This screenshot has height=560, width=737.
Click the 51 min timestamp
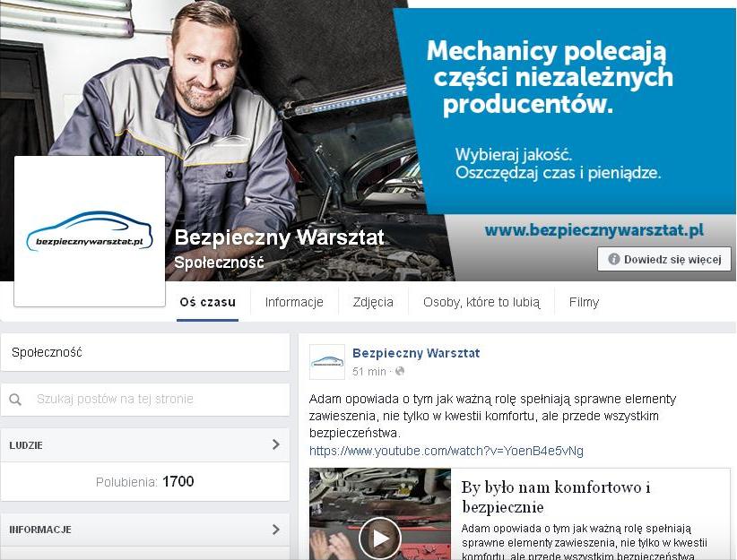coord(369,372)
